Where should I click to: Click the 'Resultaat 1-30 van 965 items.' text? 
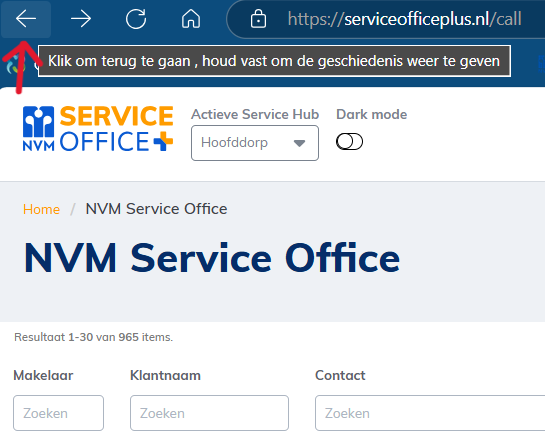(x=93, y=337)
